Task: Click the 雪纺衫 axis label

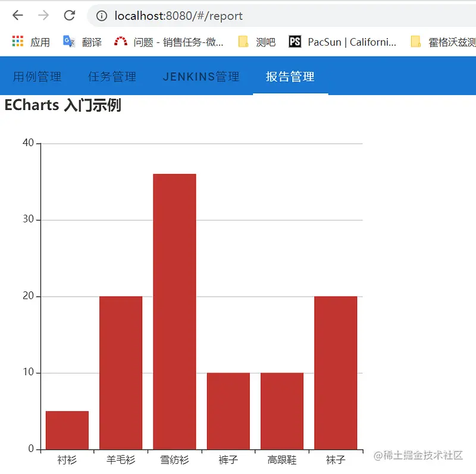Action: (x=174, y=460)
